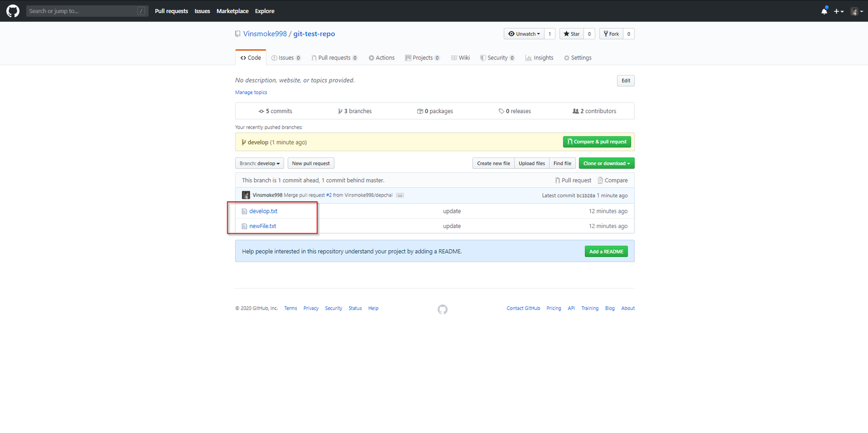View the 3 branches list
The image size is (868, 433).
coord(355,111)
